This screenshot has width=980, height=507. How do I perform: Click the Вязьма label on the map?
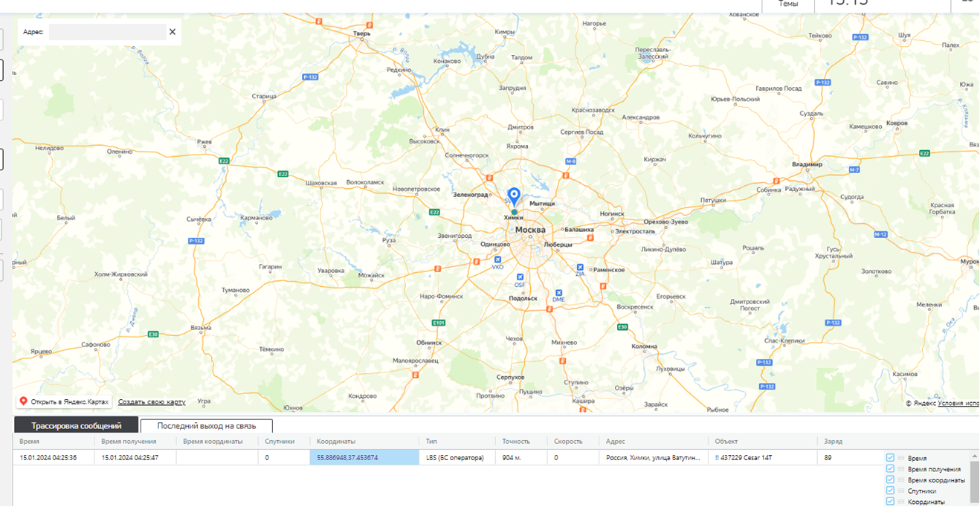coord(201,328)
